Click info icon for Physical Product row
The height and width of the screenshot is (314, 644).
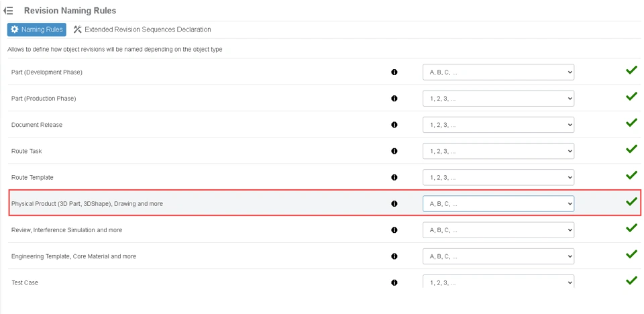coord(394,203)
